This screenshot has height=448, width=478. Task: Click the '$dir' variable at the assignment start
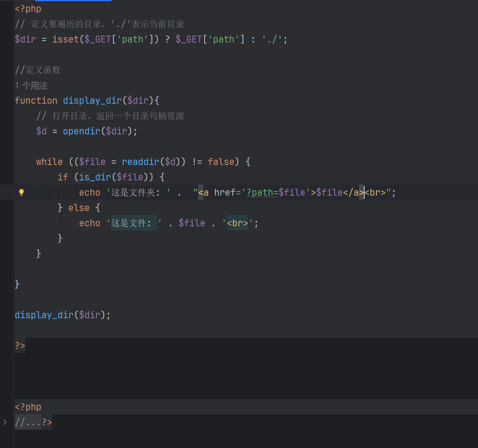(x=25, y=39)
